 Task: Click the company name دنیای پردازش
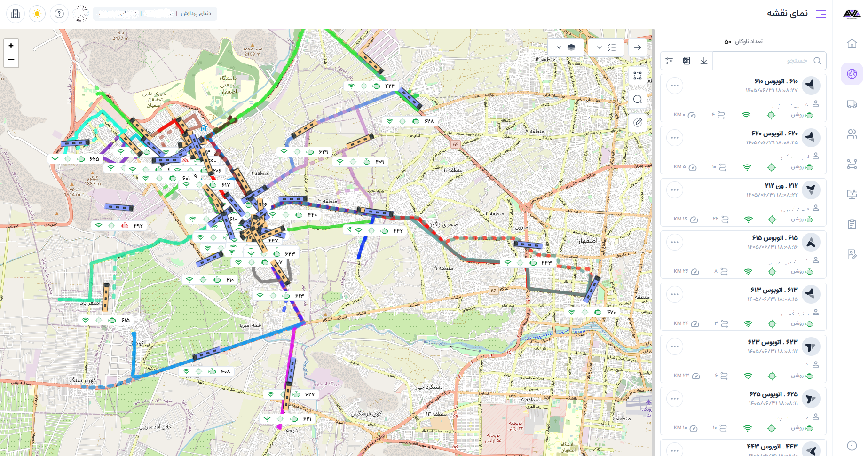coord(196,14)
